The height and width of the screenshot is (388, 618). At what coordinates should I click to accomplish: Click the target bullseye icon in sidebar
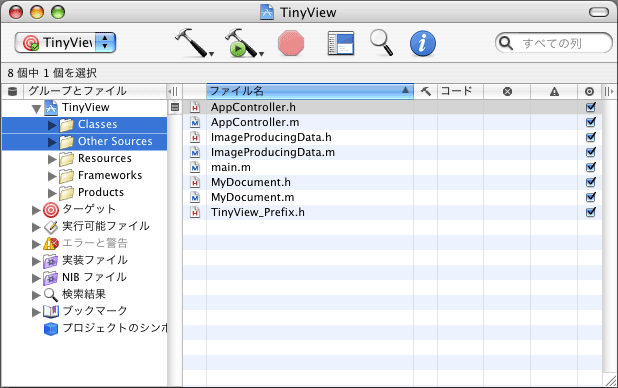pyautogui.click(x=51, y=210)
